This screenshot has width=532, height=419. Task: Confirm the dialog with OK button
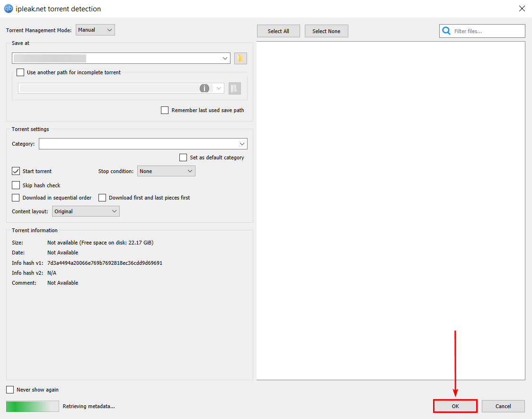pyautogui.click(x=455, y=406)
